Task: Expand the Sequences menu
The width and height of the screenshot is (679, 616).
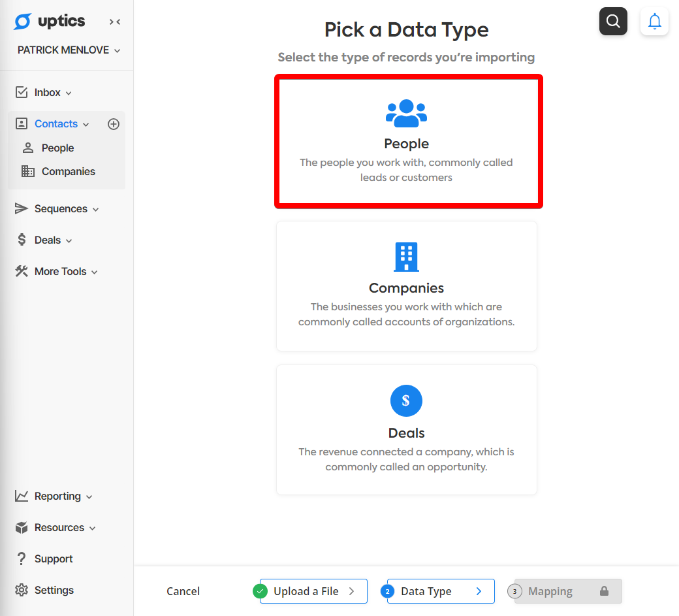Action: (57, 209)
